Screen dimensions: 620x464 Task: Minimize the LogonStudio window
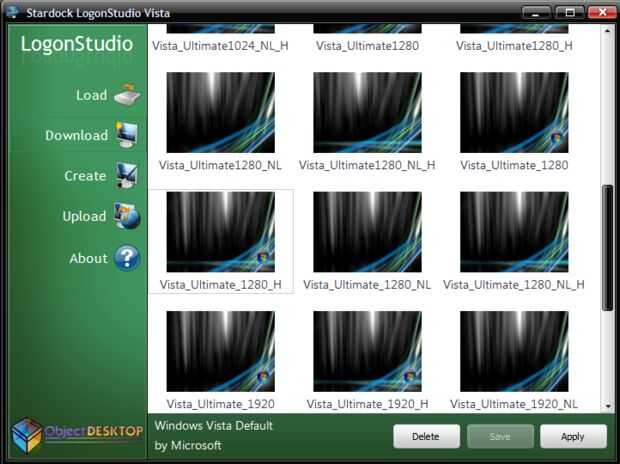click(535, 13)
